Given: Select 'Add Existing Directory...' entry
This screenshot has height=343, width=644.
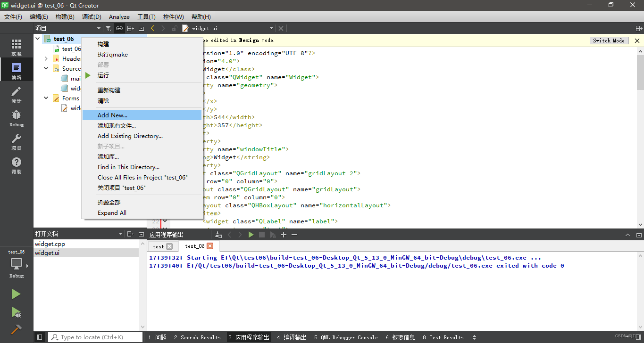Looking at the screenshot, I should (142, 136).
